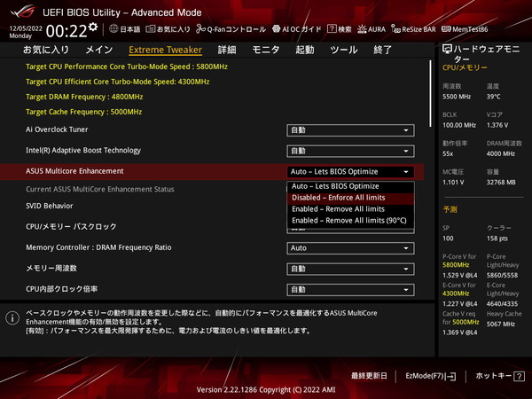Open AURA lighting icon
This screenshot has height=399, width=532.
point(362,29)
